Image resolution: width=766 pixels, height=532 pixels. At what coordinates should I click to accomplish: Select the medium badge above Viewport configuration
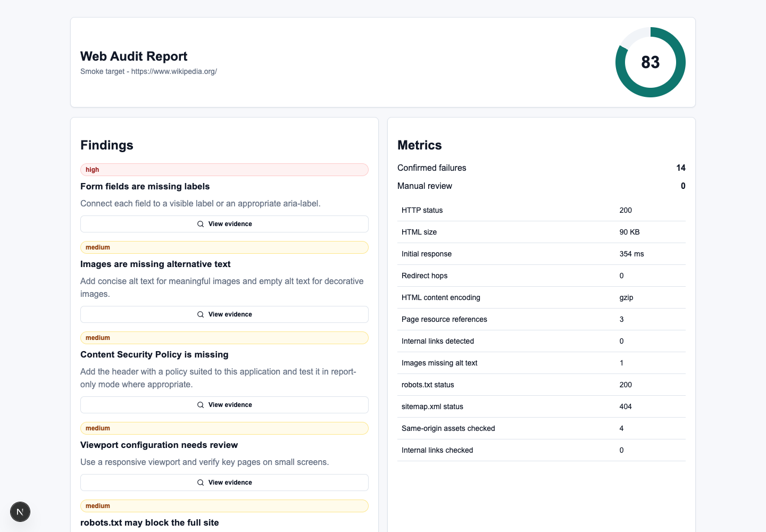point(224,428)
